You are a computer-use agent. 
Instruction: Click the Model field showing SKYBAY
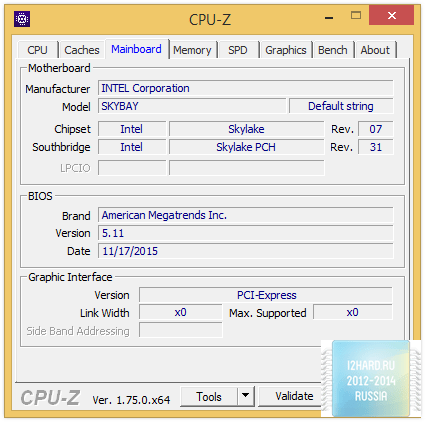(192, 106)
